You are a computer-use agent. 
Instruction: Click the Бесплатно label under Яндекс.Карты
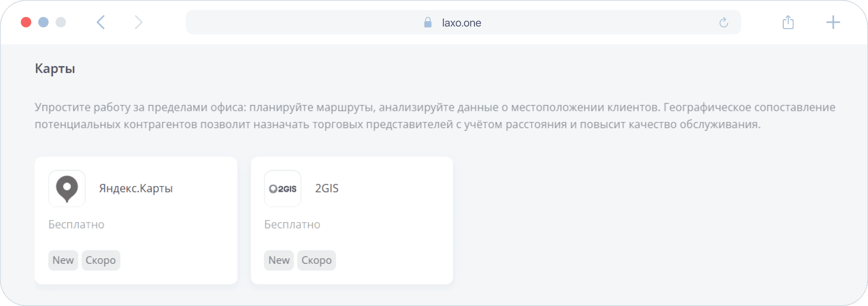pos(76,224)
